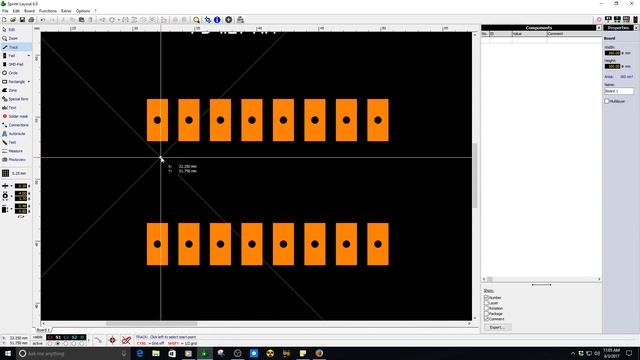Toggle the Layer checkbox under Show
The width and height of the screenshot is (640, 360).
click(486, 303)
